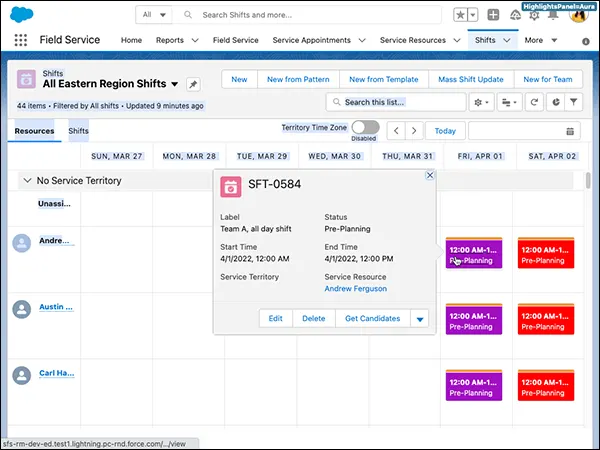600x450 pixels.
Task: Open the More navigation dropdown
Action: (540, 40)
